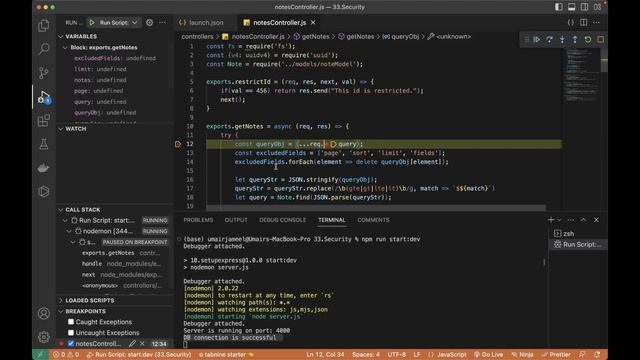Click Go Live in the status bar
This screenshot has height=360, width=640.
(x=488, y=354)
